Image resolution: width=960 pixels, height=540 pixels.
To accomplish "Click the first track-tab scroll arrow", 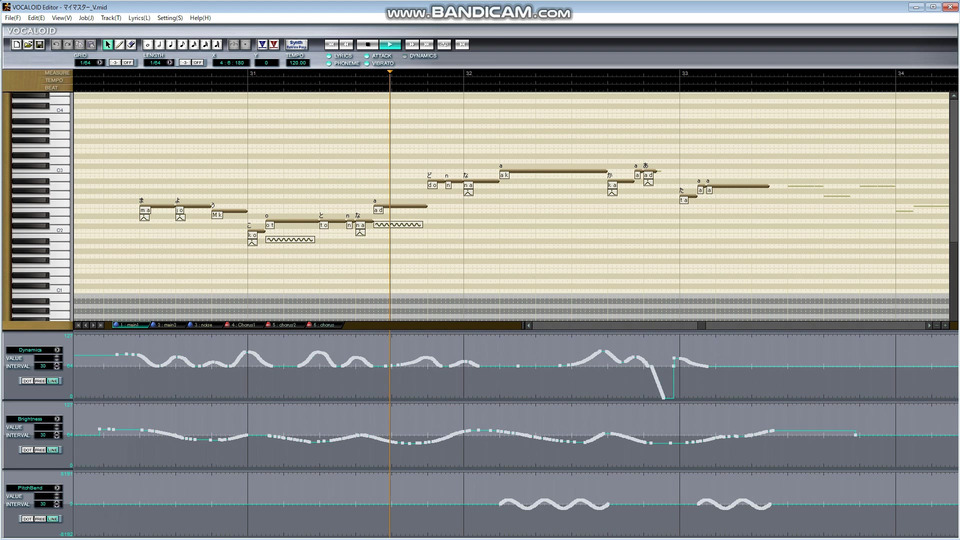I will (78, 325).
